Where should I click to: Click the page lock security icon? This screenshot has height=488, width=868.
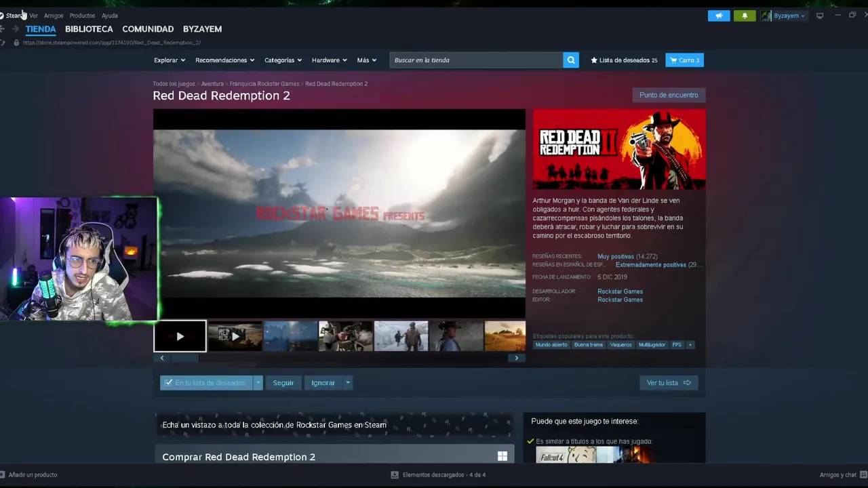point(16,43)
